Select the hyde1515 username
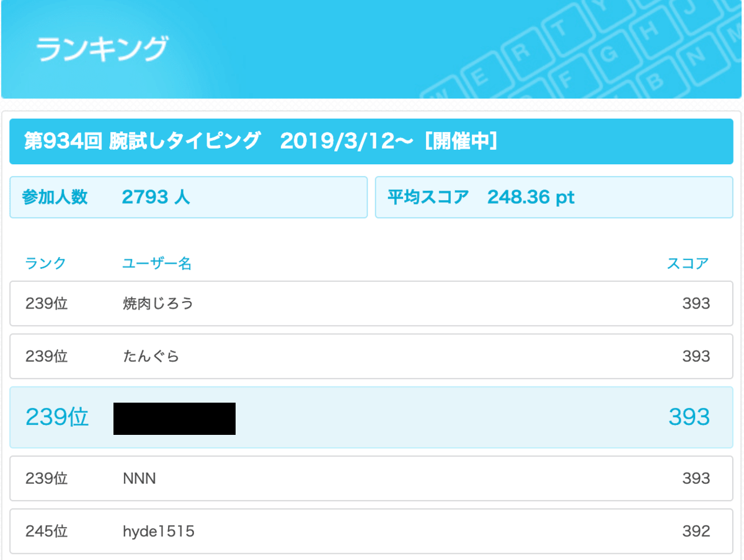 tap(159, 532)
